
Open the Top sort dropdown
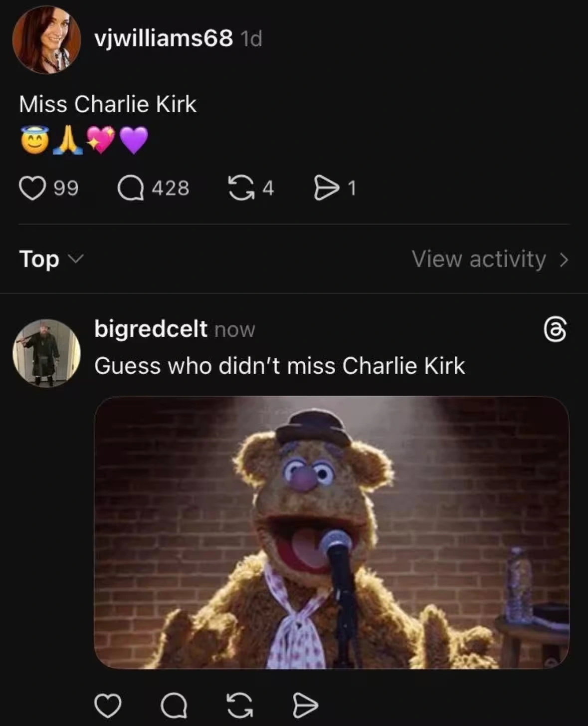[40, 259]
